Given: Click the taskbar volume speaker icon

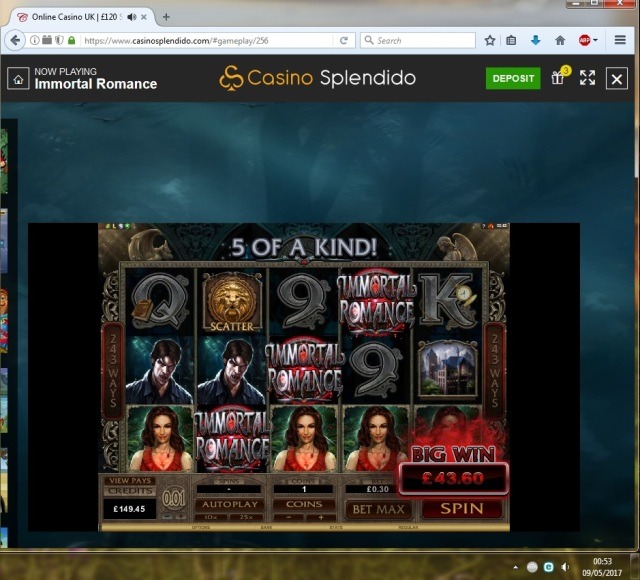Looking at the screenshot, I should [565, 567].
